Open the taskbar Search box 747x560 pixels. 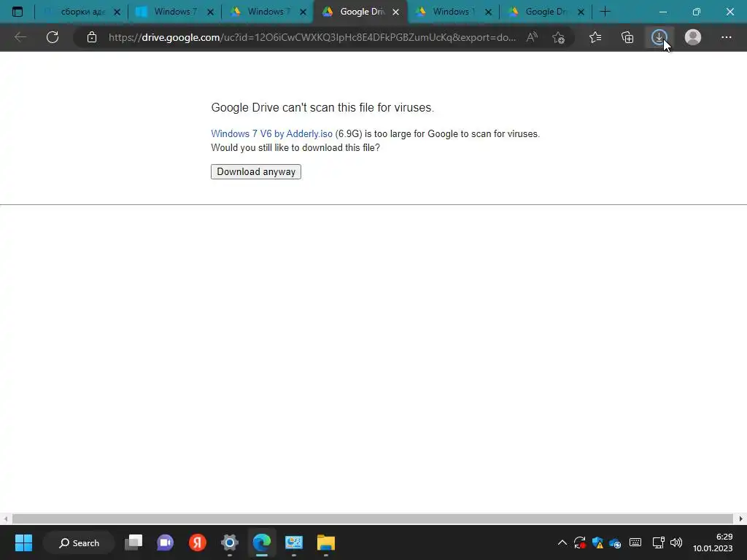79,542
